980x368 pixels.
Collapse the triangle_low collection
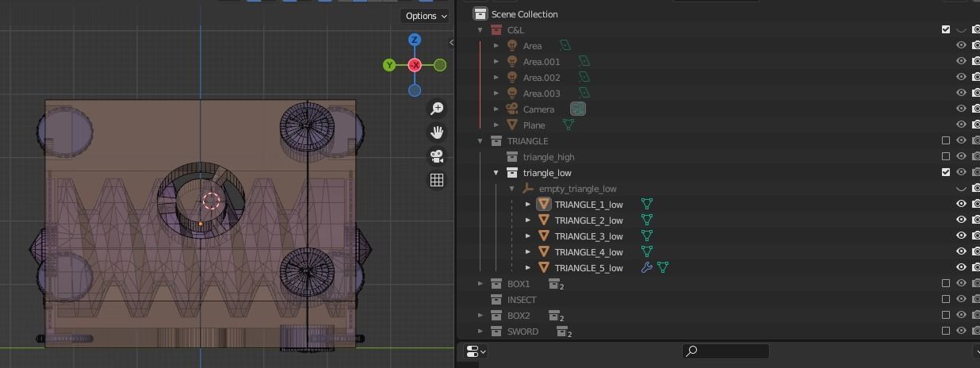[x=496, y=172]
